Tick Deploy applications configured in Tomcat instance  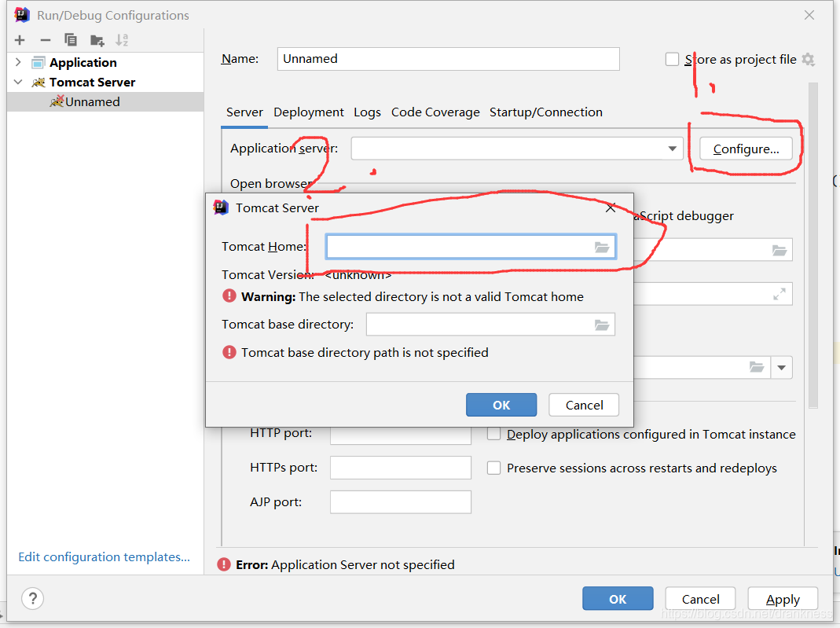[493, 434]
